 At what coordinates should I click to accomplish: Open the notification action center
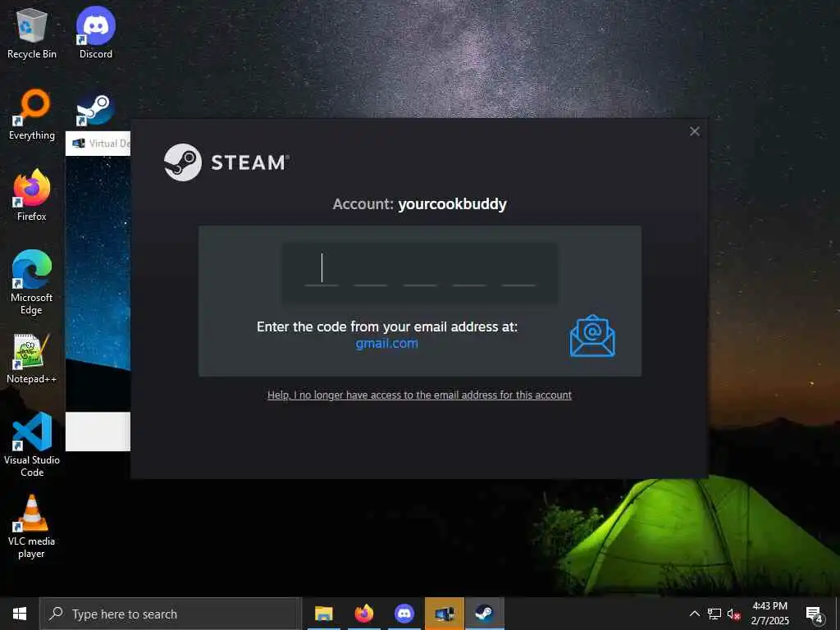click(x=815, y=614)
